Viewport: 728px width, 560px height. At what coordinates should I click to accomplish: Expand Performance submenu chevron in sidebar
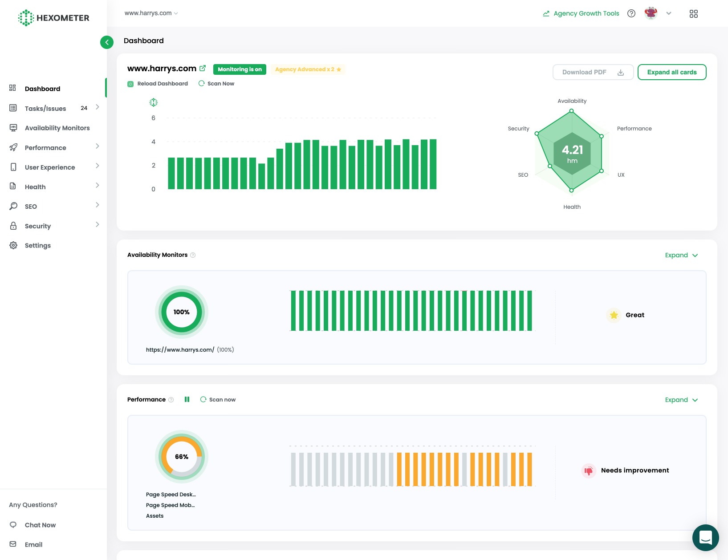[x=98, y=146]
